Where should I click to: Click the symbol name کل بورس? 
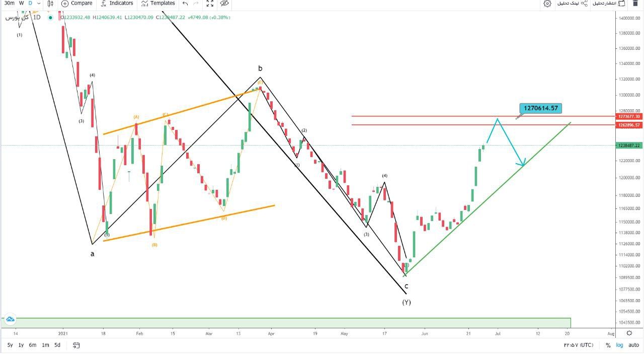coord(17,17)
